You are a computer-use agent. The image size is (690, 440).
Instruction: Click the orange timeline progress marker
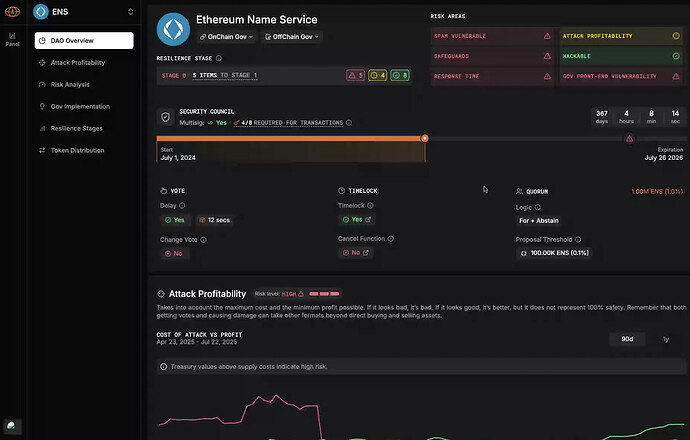[x=425, y=138]
